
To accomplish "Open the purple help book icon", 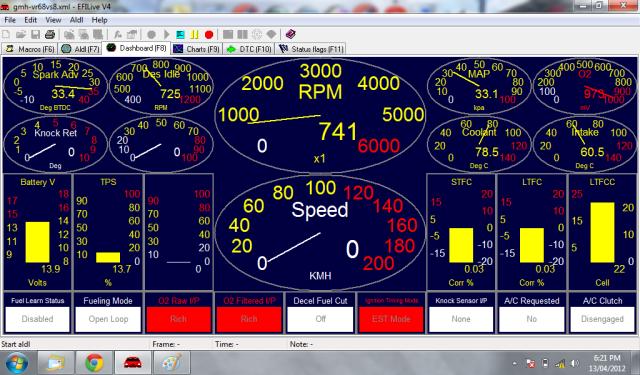I will (x=290, y=34).
